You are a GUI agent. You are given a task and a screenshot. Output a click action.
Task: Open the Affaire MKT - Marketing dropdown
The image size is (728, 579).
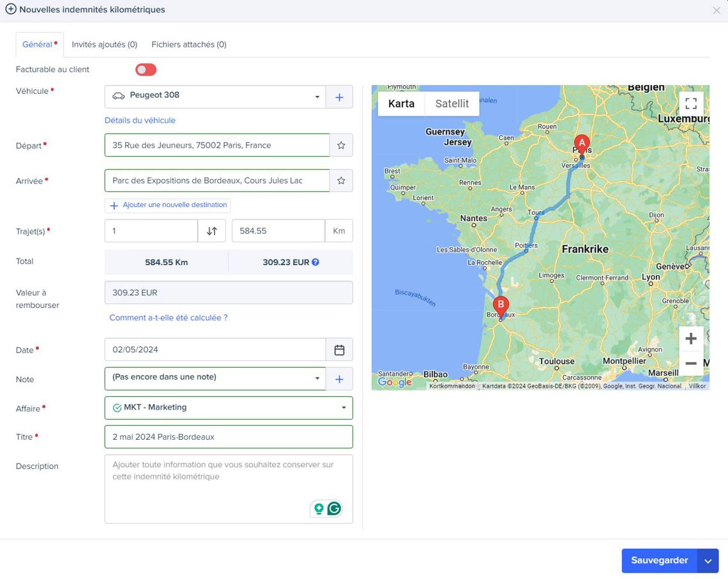(x=344, y=408)
